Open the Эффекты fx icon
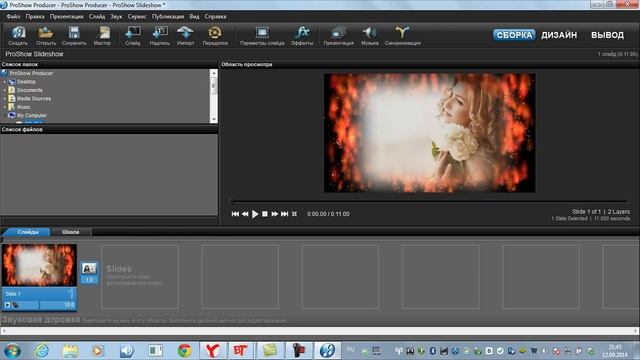This screenshot has height=360, width=640. [302, 35]
